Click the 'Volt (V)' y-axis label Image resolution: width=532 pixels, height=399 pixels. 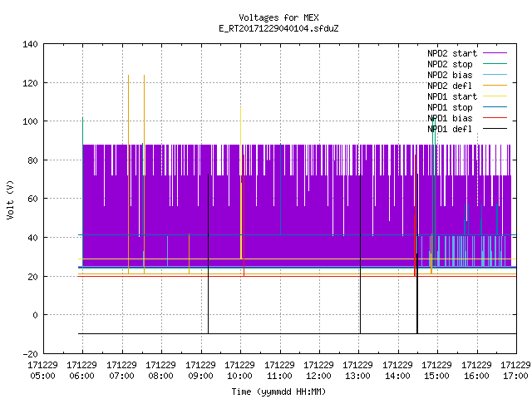pyautogui.click(x=11, y=199)
